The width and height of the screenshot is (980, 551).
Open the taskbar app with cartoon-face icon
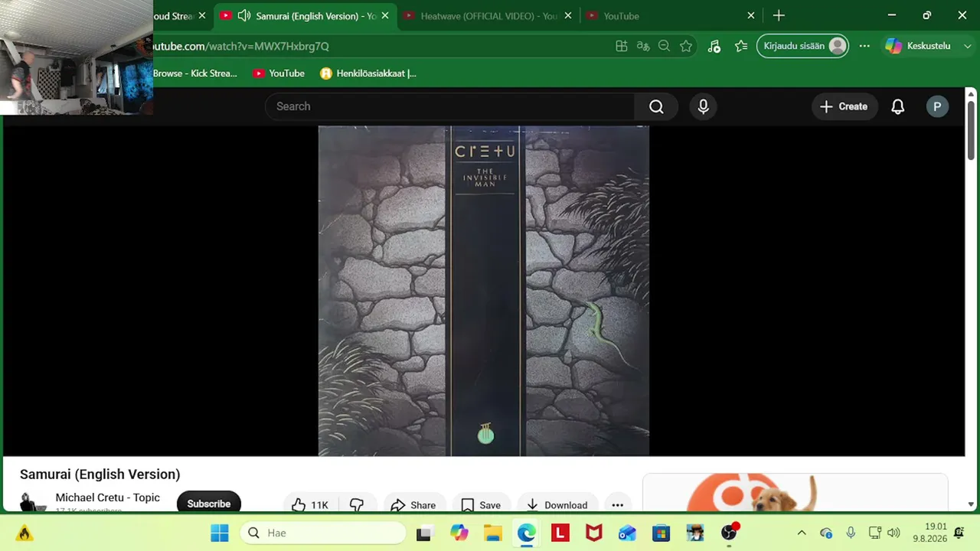point(695,533)
